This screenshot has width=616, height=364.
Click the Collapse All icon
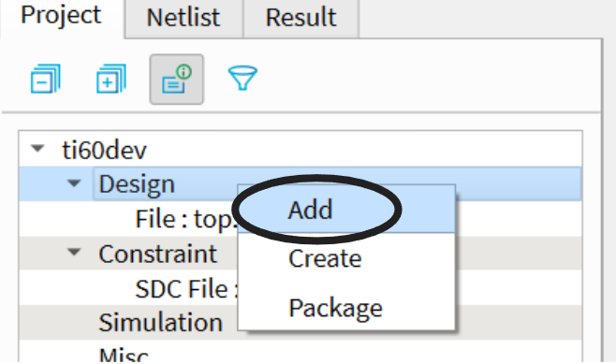pos(46,79)
